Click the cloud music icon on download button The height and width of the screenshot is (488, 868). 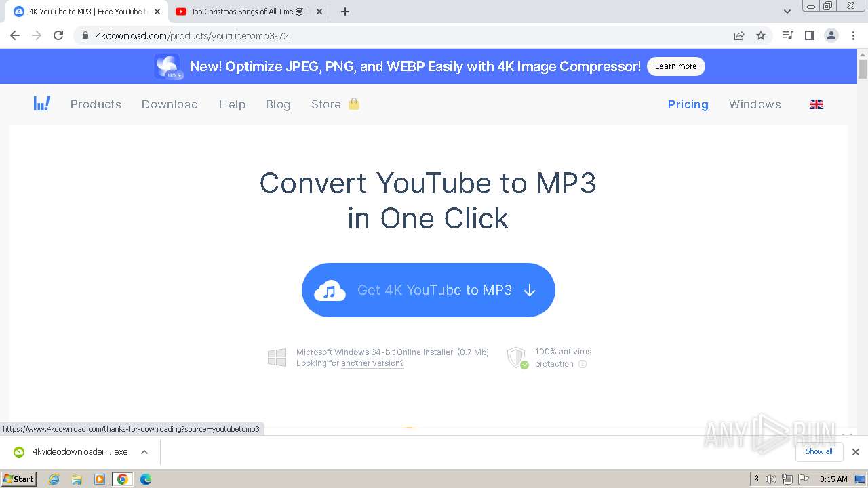pos(330,290)
